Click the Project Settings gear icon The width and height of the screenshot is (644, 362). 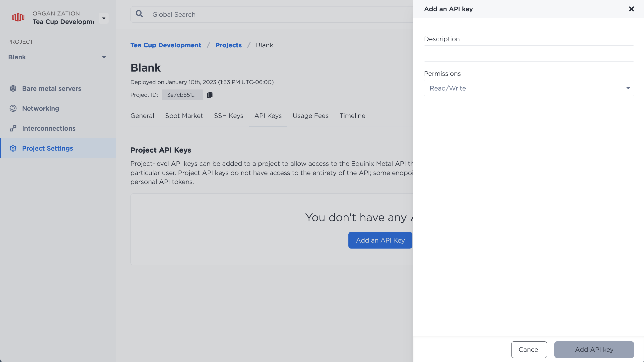13,148
